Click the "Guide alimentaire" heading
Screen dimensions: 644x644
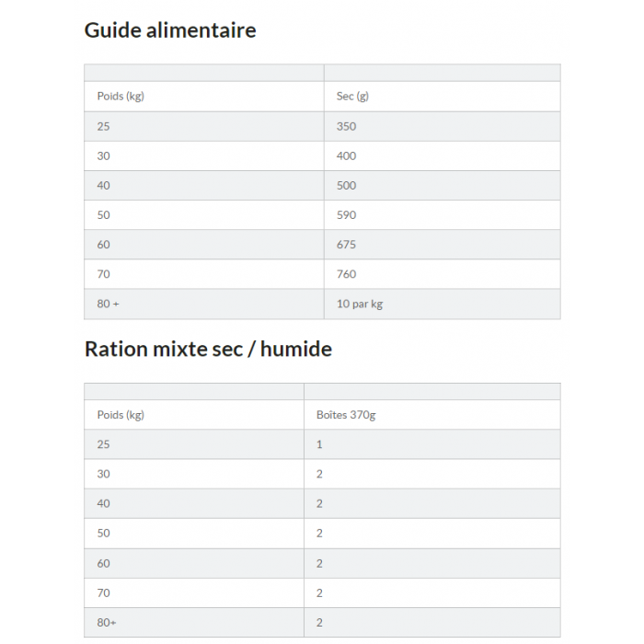pyautogui.click(x=170, y=29)
